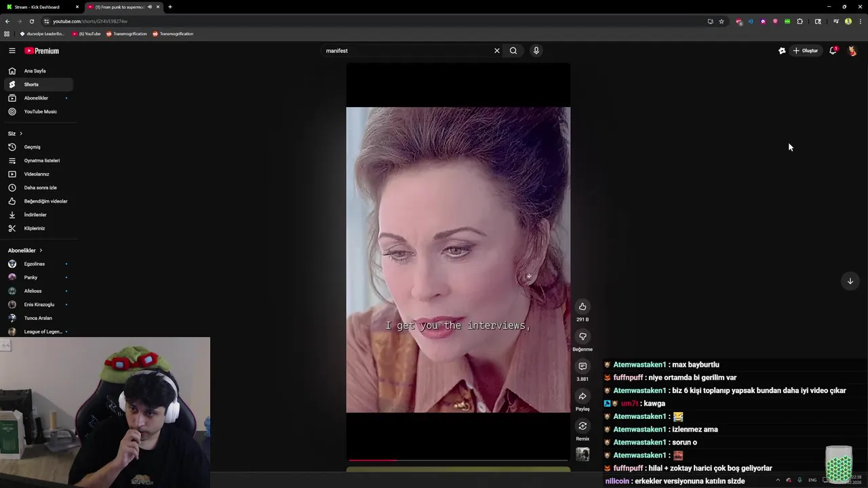Click the 'manifest' search input field
868x488 pixels.
(407, 51)
